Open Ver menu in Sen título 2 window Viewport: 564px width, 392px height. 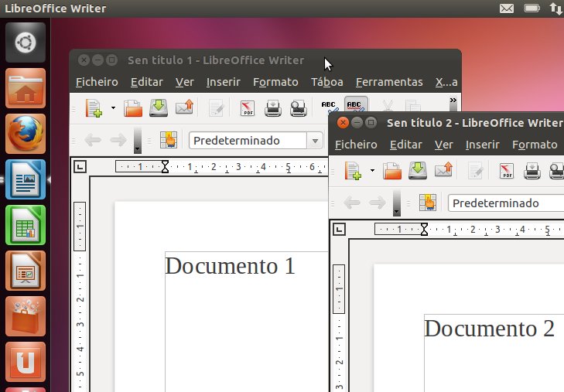(x=444, y=145)
